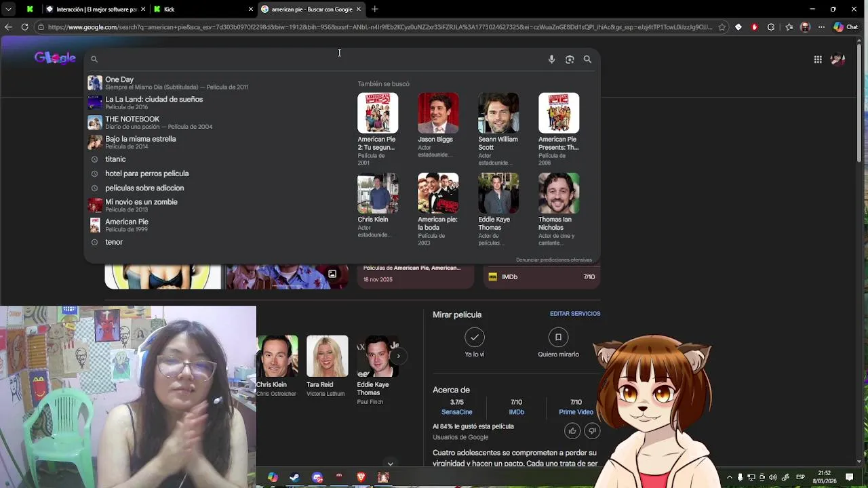Open American pie: la boda card
Viewport: 868px width, 488px height.
click(437, 209)
